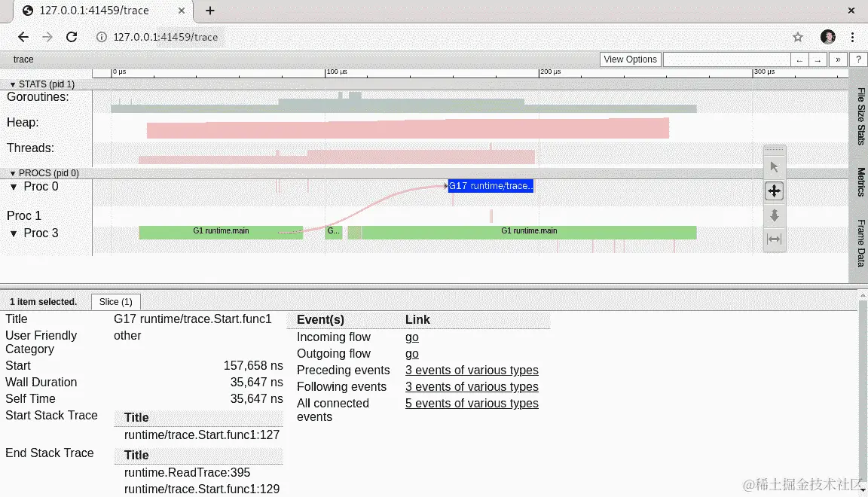The width and height of the screenshot is (868, 497).
Task: Select the pointer selection tool
Action: click(774, 167)
